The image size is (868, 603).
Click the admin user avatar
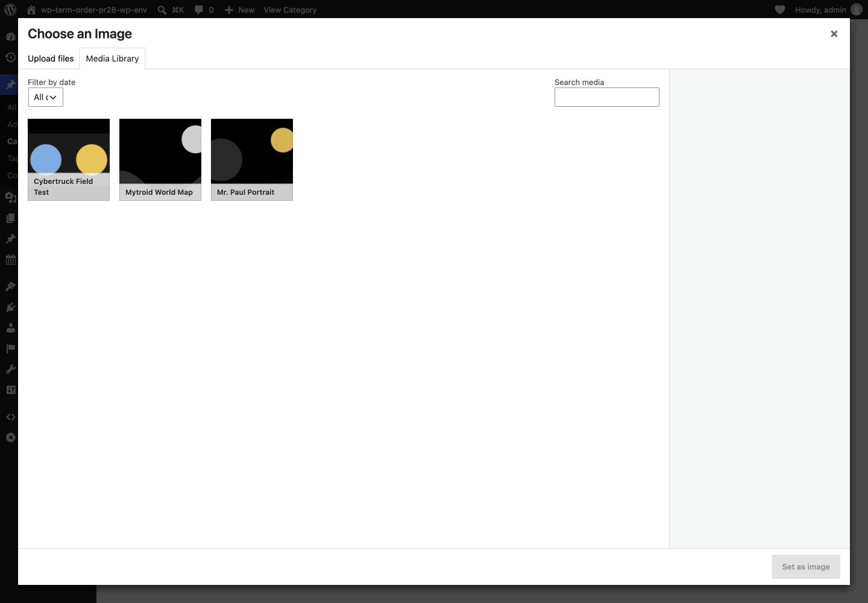[857, 10]
